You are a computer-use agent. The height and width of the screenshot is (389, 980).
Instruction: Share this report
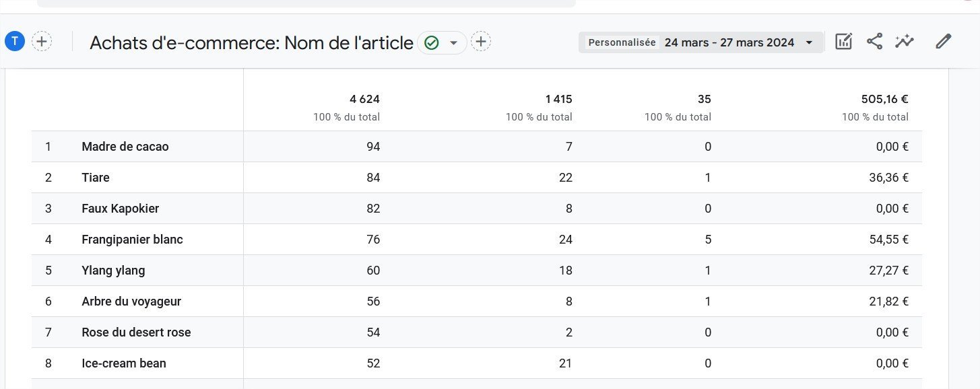pos(874,42)
